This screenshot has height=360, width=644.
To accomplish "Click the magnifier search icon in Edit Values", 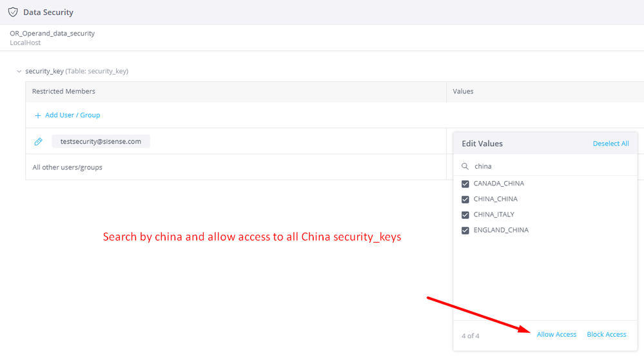I will click(x=465, y=166).
